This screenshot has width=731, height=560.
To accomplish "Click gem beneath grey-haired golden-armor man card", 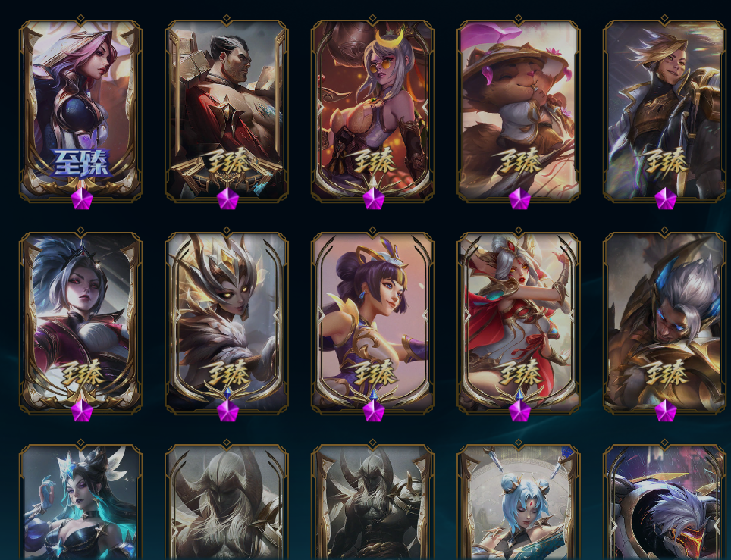I will point(665,411).
